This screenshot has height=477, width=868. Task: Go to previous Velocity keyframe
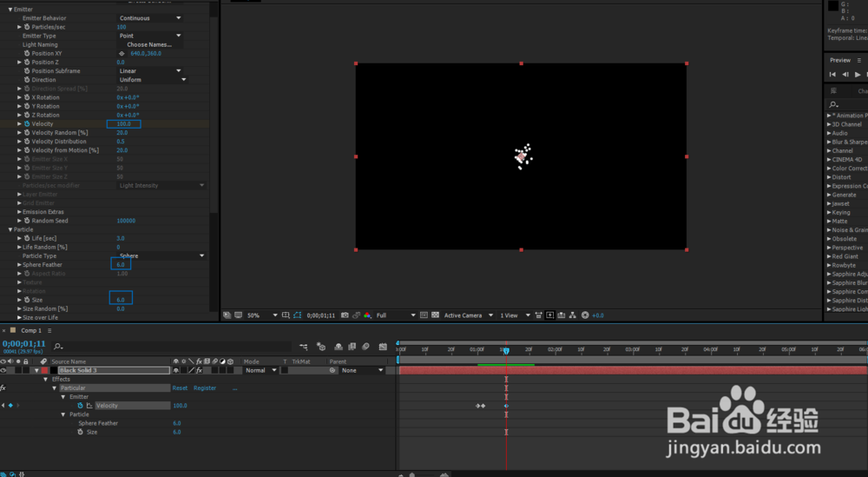[3, 406]
